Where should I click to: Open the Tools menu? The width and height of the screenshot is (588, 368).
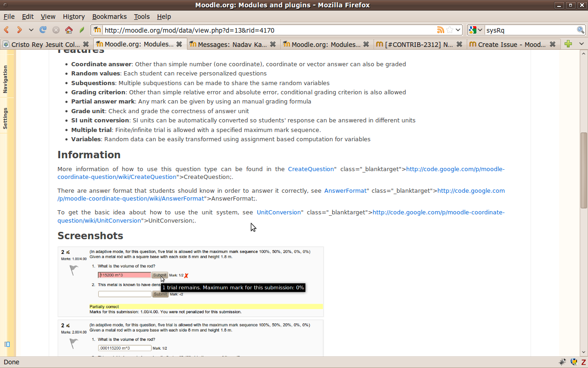pyautogui.click(x=141, y=17)
